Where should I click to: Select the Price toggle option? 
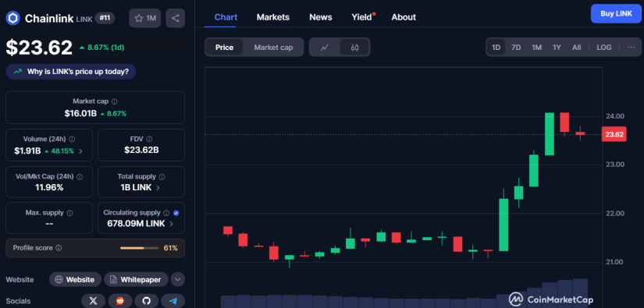tap(224, 48)
